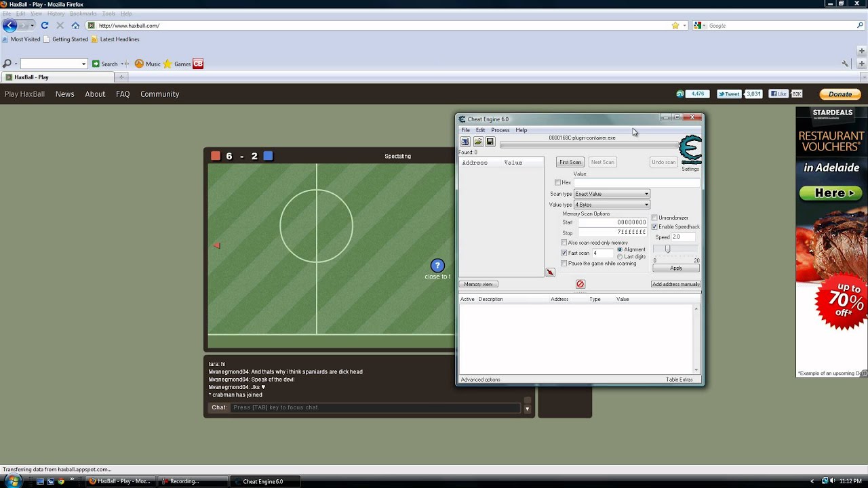The height and width of the screenshot is (488, 868).
Task: Open new tab with plus button
Action: (122, 77)
